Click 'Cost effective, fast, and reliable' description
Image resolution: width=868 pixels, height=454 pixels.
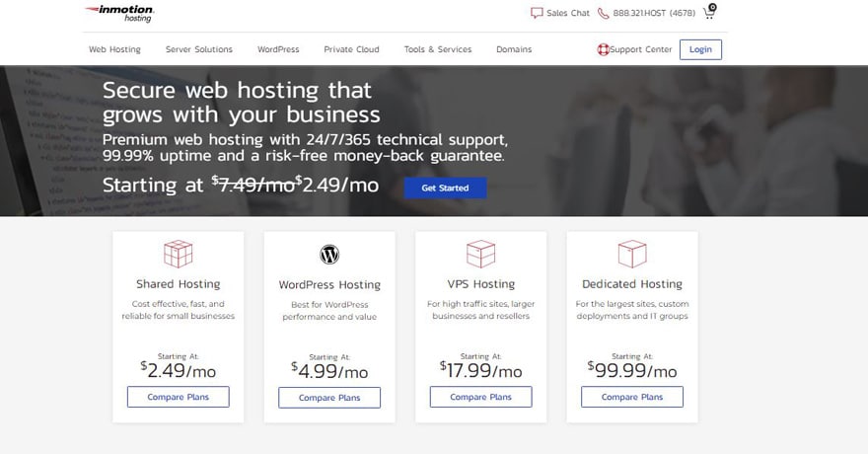179,310
